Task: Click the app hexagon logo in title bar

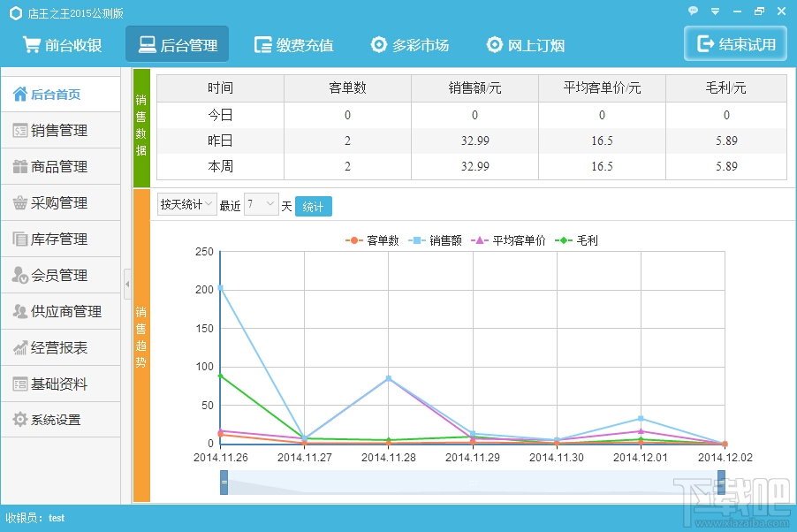Action: (x=16, y=13)
